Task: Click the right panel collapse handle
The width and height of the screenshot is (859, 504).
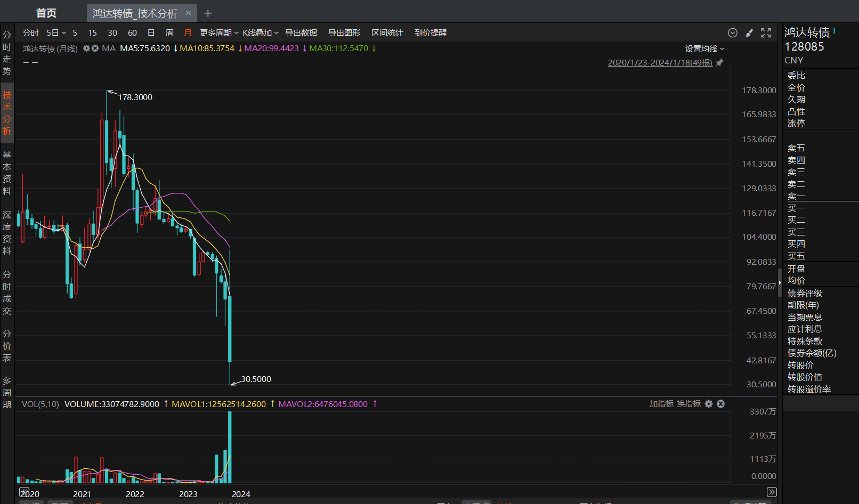Action: (x=780, y=282)
